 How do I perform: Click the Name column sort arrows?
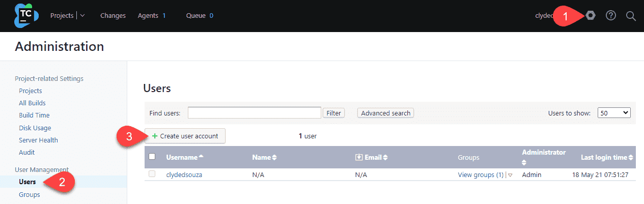point(274,158)
